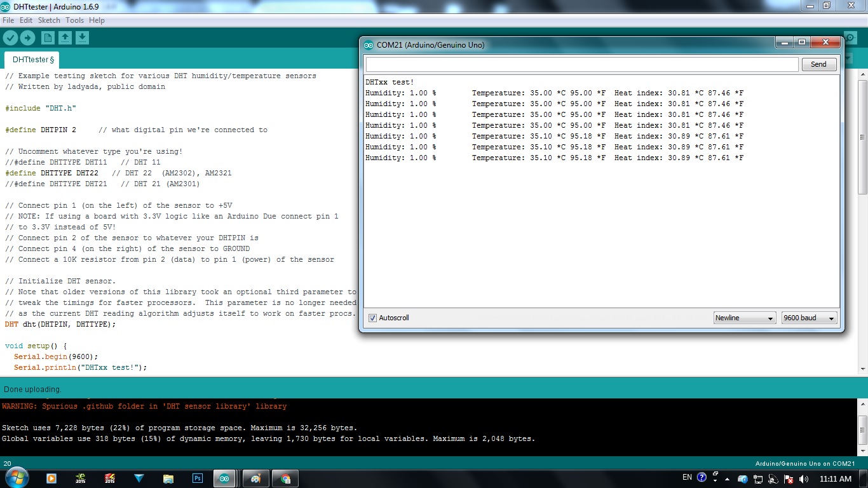Switch to Arduino taskbar button
Image resolution: width=868 pixels, height=488 pixels.
[x=224, y=478]
